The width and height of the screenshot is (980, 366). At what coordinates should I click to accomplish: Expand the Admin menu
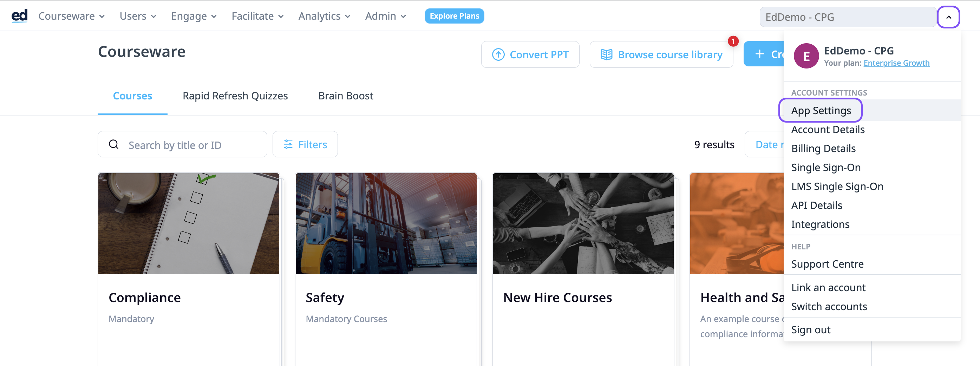coord(385,17)
